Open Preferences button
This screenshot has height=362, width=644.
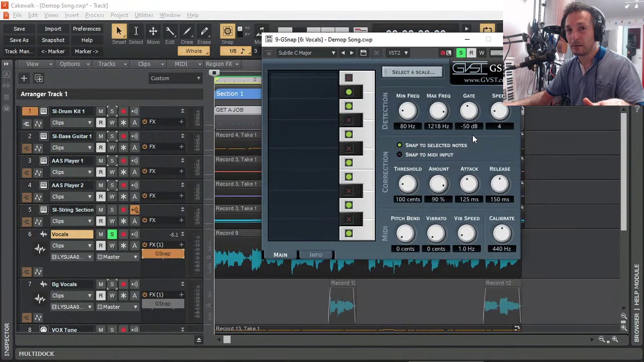click(x=87, y=29)
